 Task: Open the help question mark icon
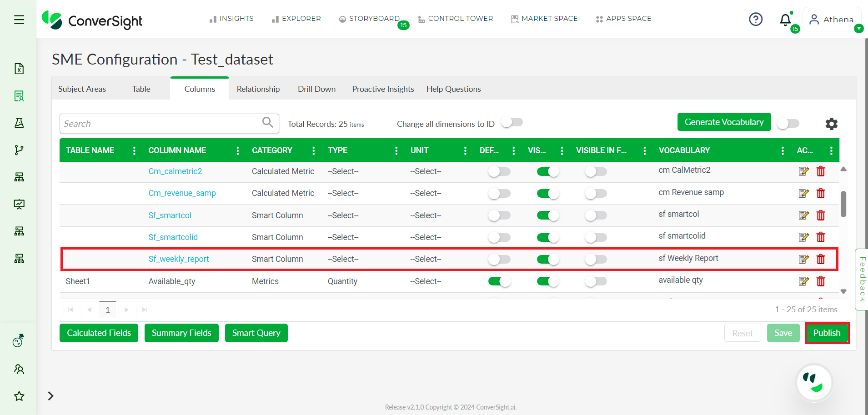[x=756, y=19]
